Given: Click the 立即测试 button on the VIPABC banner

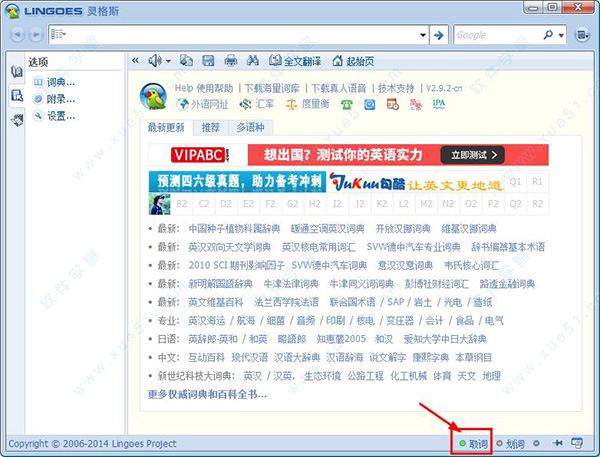Looking at the screenshot, I should (x=473, y=155).
